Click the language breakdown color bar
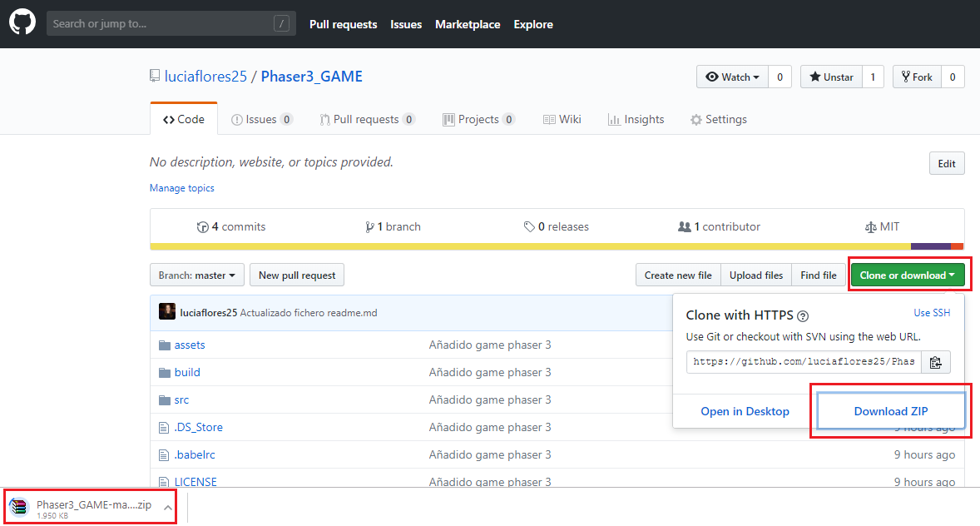This screenshot has width=980, height=526. 557,246
